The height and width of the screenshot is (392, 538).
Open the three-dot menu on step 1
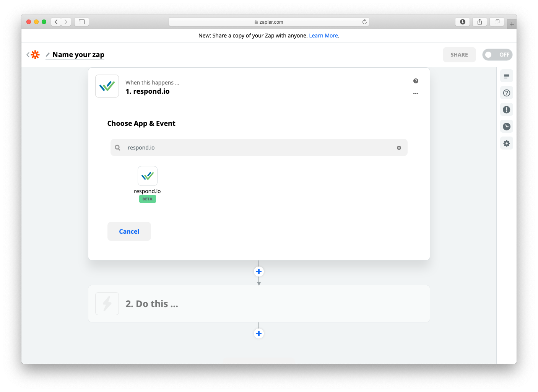pos(416,93)
